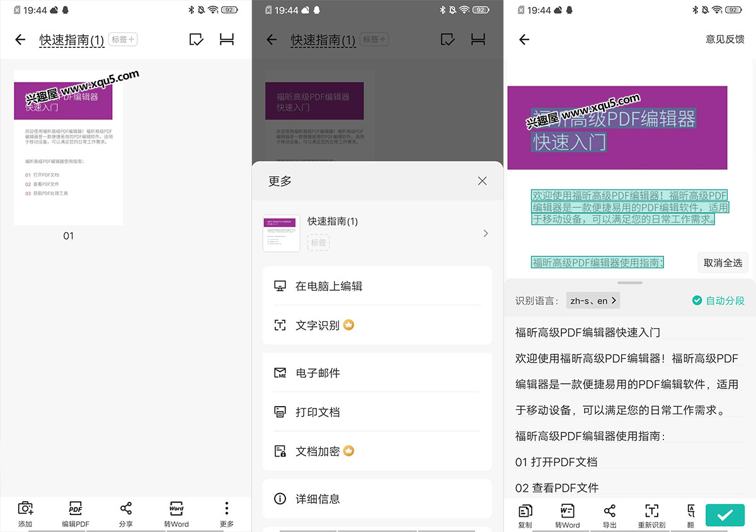Close the 更多 panel with X

pyautogui.click(x=482, y=181)
